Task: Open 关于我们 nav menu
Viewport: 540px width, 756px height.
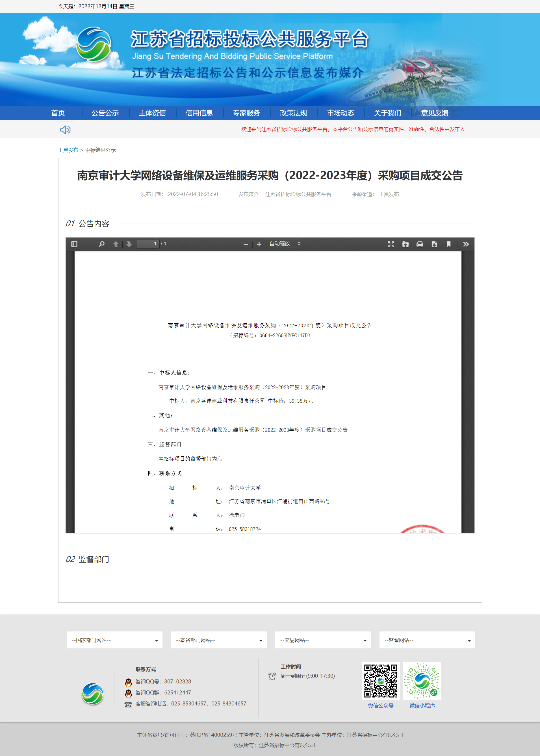Action: point(388,113)
